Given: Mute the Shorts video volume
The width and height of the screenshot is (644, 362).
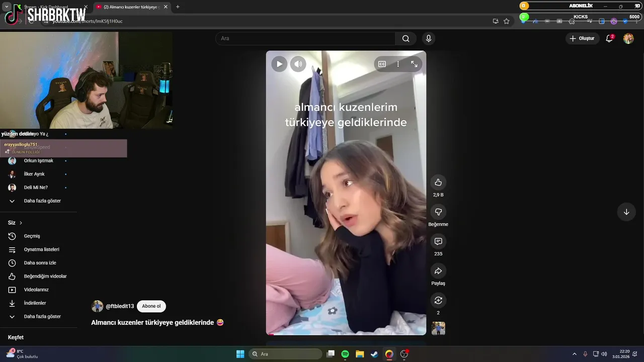Looking at the screenshot, I should [298, 64].
